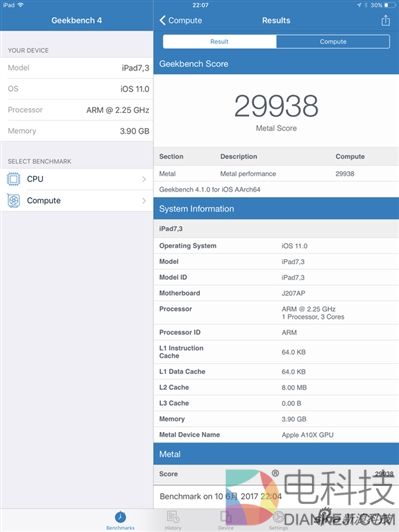This screenshot has height=532, width=399.
Task: Tap the System Information section header
Action: point(276,209)
